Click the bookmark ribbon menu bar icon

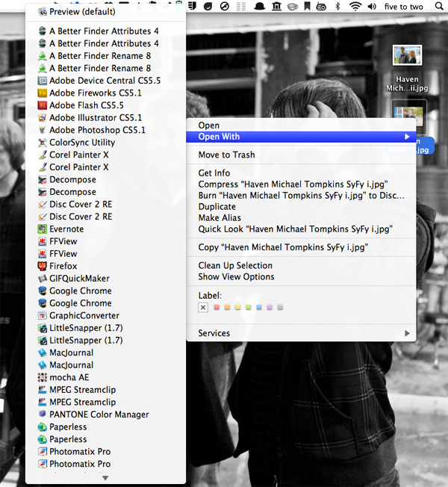click(307, 6)
